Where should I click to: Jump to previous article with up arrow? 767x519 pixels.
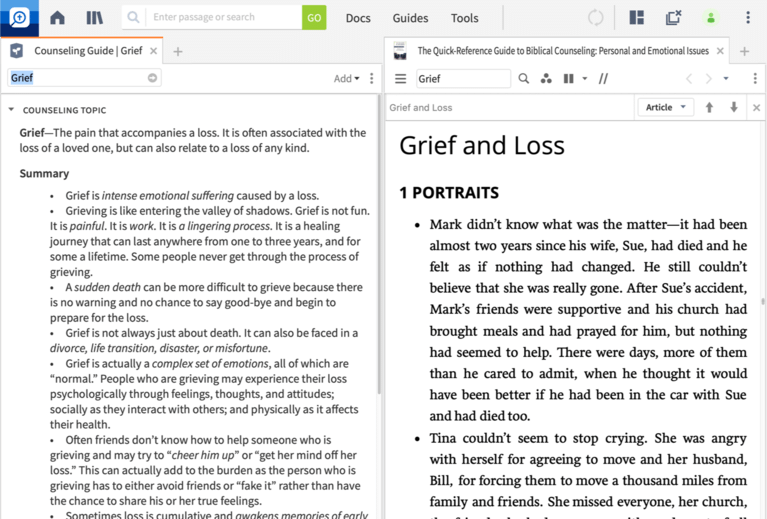pos(709,107)
